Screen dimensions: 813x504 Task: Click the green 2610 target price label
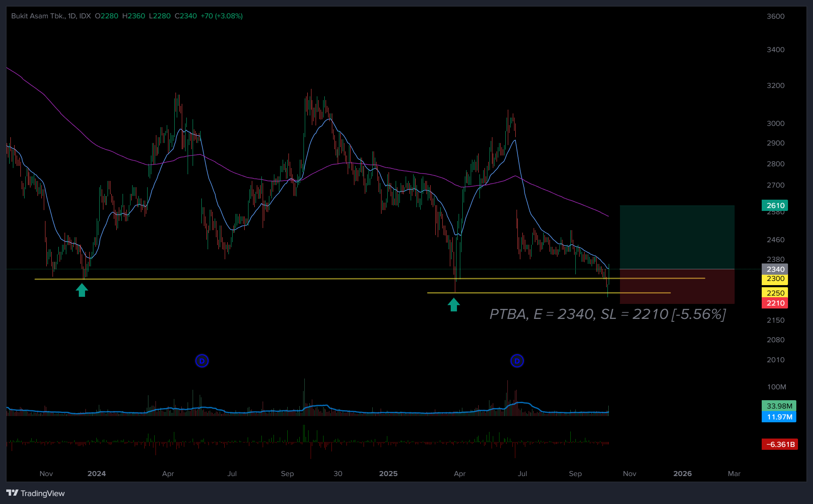[x=775, y=205]
